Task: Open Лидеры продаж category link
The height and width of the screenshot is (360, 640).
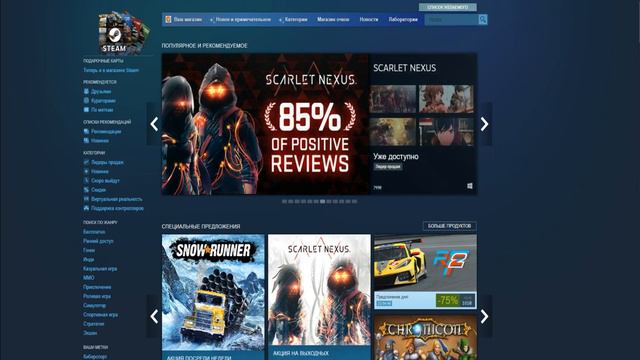Action: (107, 162)
